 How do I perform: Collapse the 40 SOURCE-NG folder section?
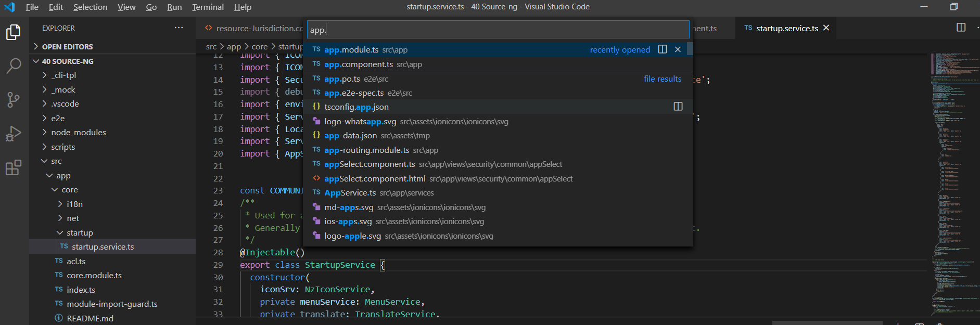click(67, 61)
